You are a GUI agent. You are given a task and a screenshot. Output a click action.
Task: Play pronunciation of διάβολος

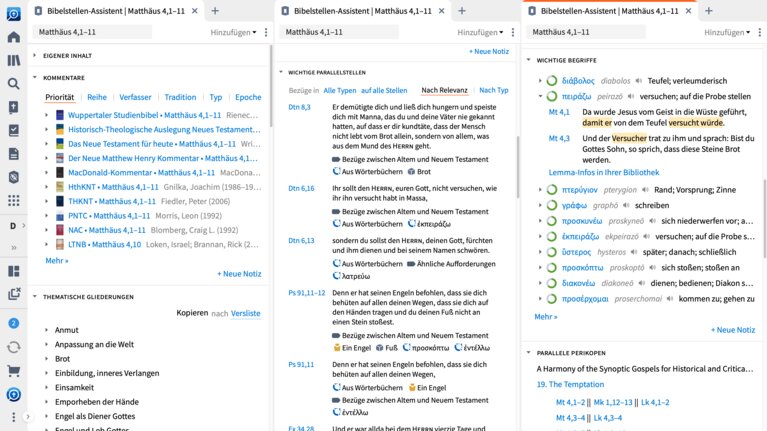pyautogui.click(x=639, y=81)
